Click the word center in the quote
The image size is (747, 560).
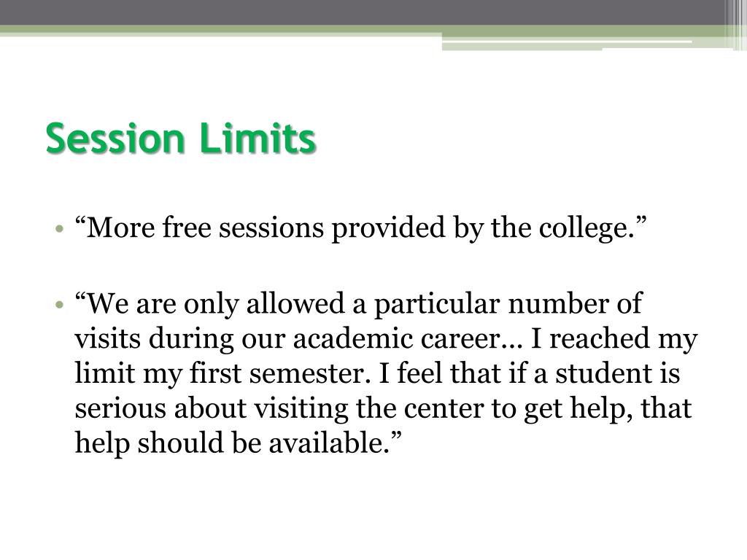click(443, 410)
